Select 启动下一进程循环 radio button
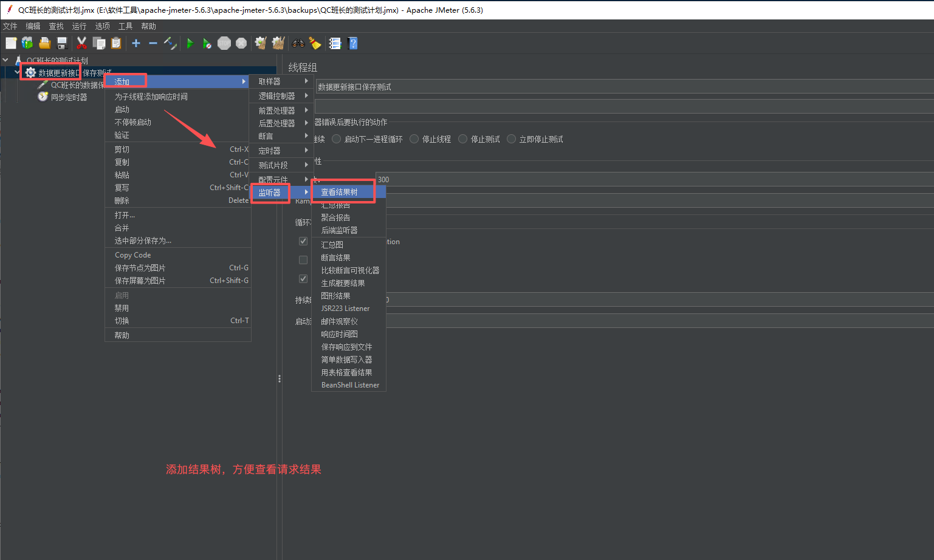Screen dimensions: 934x560 pyautogui.click(x=337, y=139)
